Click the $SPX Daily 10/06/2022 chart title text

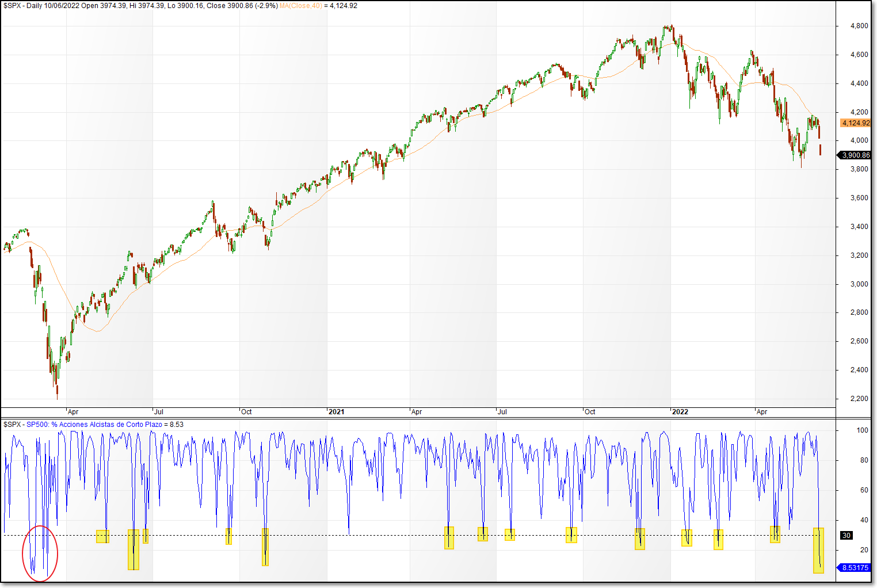click(x=141, y=6)
